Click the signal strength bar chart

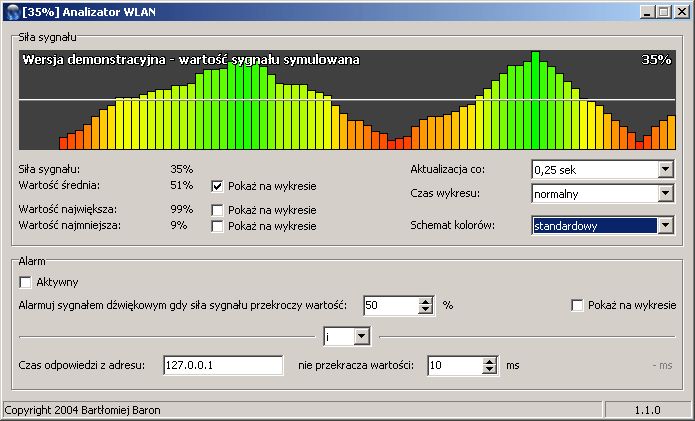[x=348, y=100]
